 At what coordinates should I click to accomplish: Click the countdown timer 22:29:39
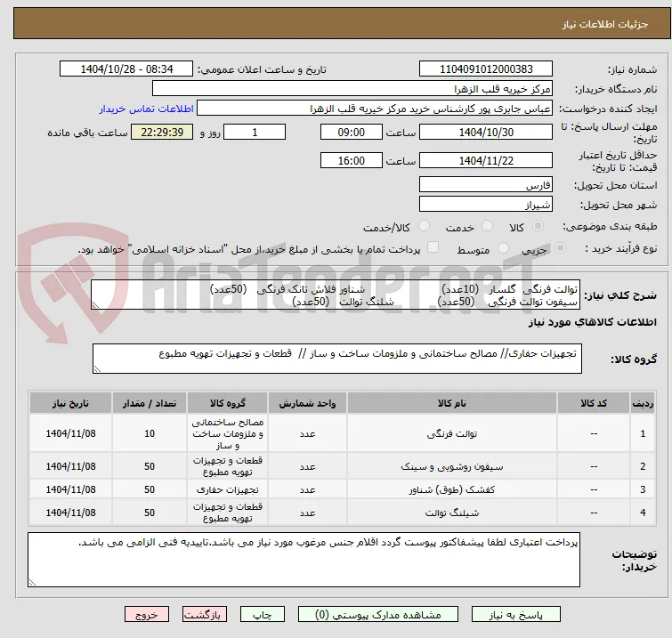point(162,132)
